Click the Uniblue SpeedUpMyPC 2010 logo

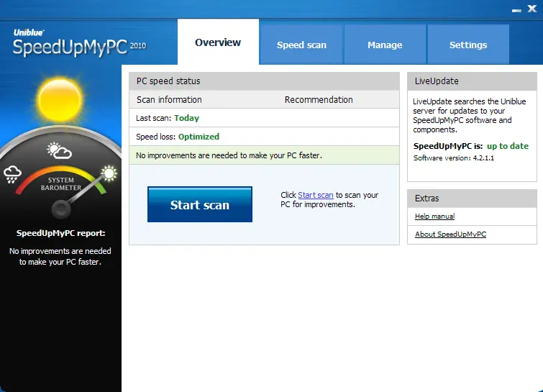coord(79,43)
